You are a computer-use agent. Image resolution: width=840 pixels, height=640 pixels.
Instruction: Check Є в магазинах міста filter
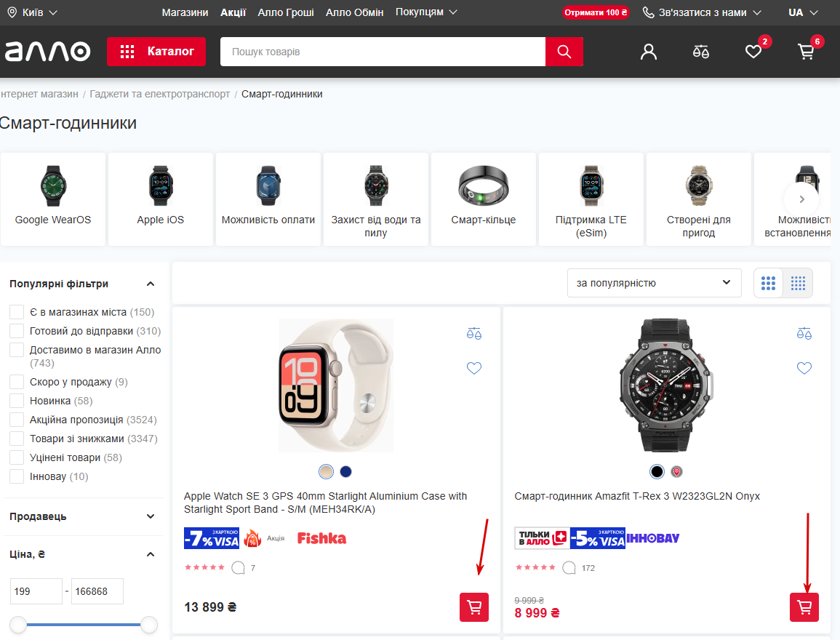click(17, 312)
